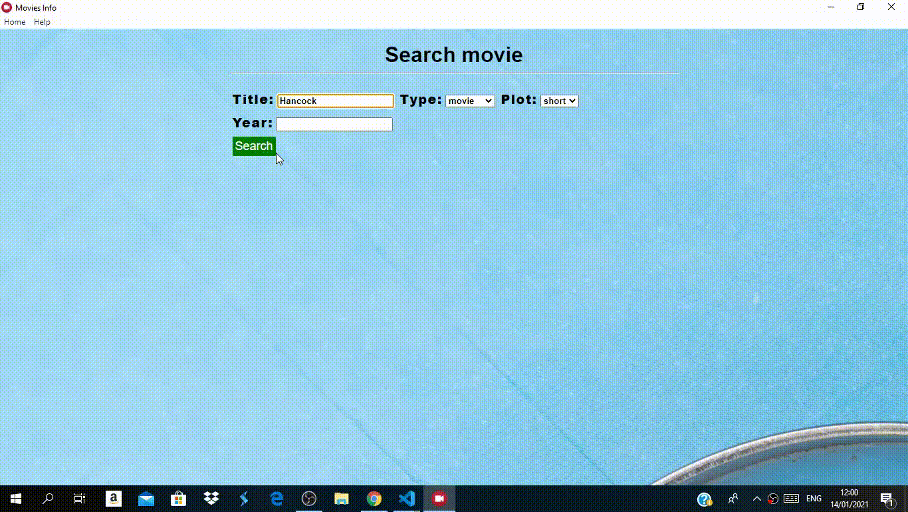Show hidden tray icons chevron

757,499
